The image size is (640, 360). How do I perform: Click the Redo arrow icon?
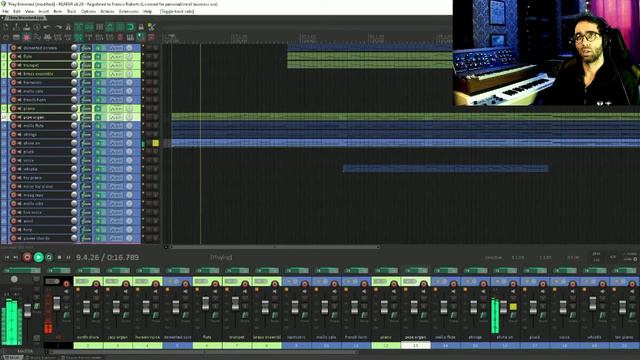coord(58,27)
